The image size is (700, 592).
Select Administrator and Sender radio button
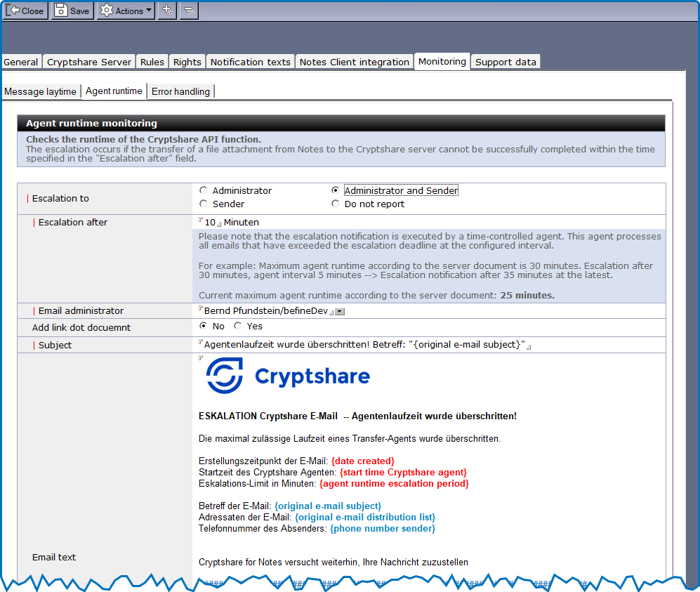336,190
